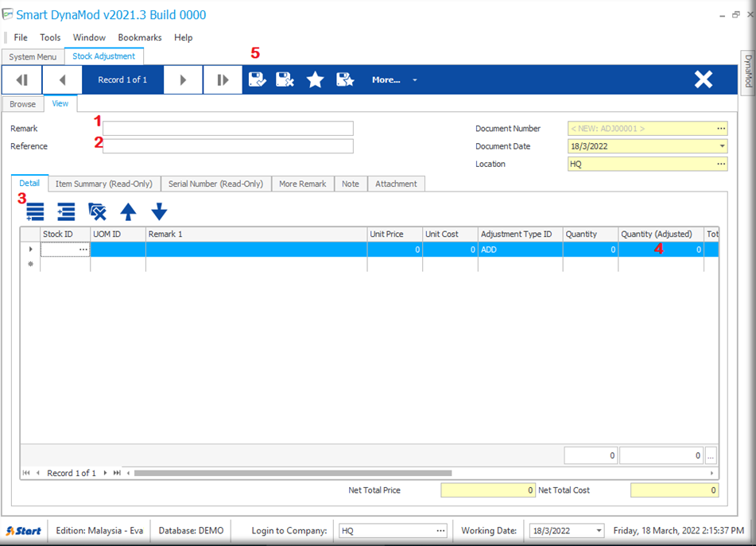
Task: Click the Save record icon in toolbar
Action: coord(257,79)
